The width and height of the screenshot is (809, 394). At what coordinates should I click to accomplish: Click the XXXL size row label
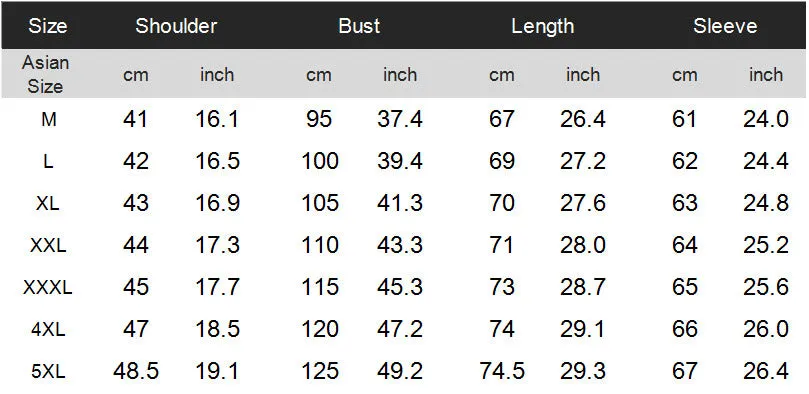pyautogui.click(x=47, y=287)
